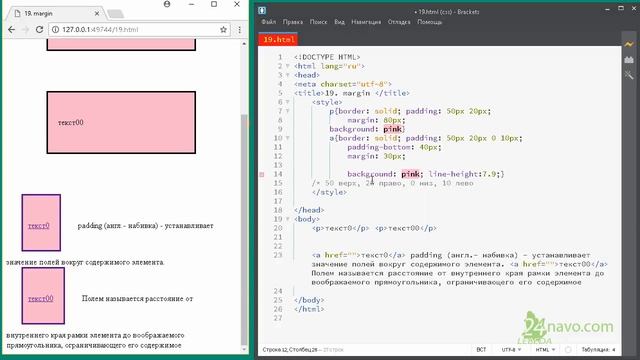Collapse the html tag on line 2

(287, 66)
